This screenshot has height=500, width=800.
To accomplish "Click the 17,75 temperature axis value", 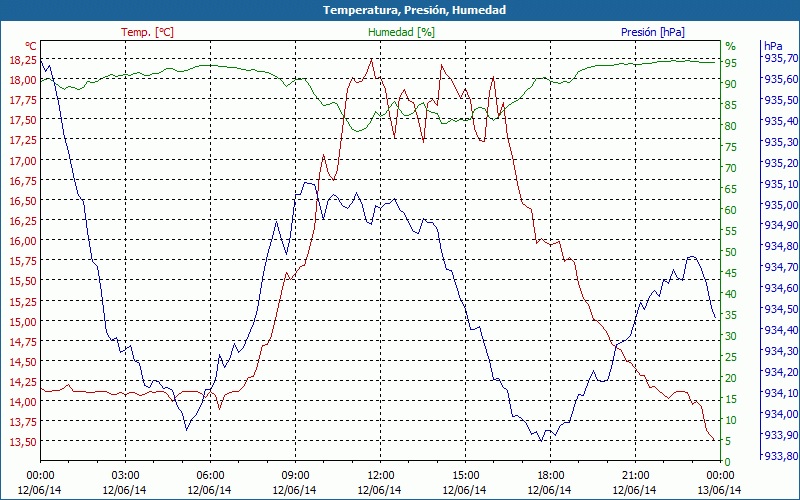I will [23, 99].
